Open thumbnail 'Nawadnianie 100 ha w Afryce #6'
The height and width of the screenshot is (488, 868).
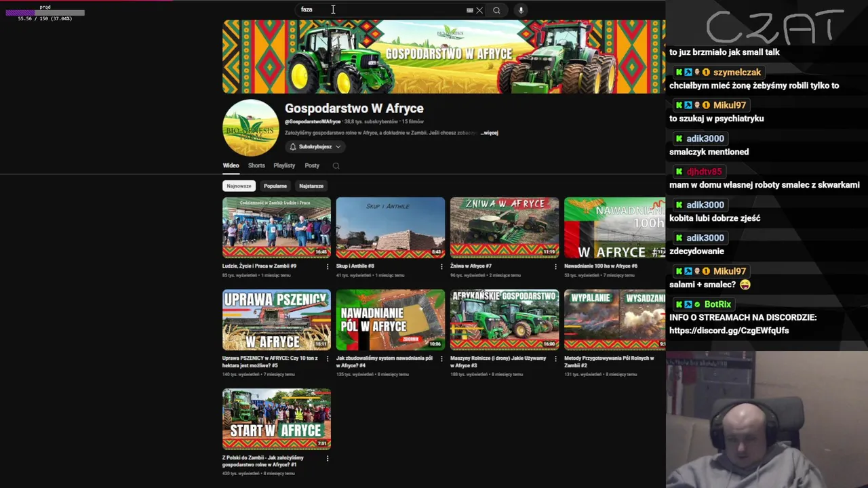pos(614,228)
